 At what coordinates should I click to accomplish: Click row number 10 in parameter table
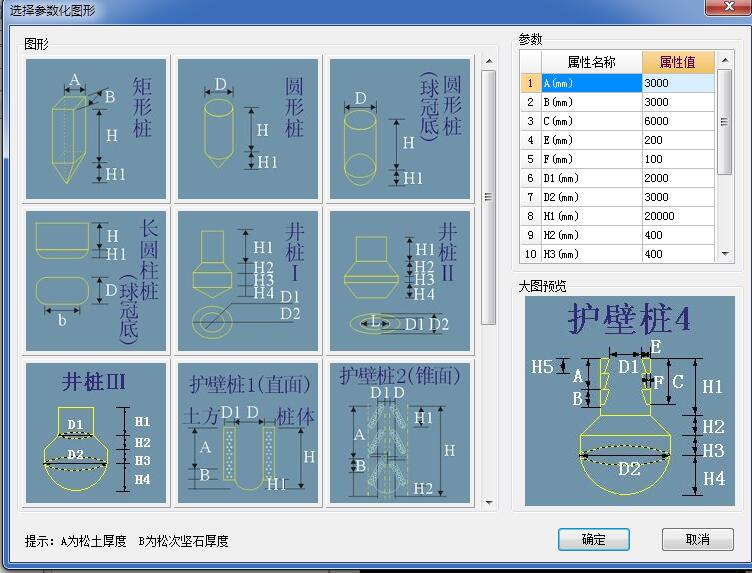click(x=531, y=254)
